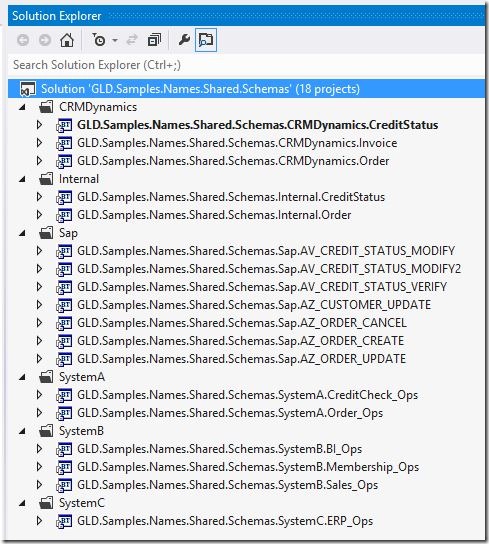Click BizTalk icon of Sap.AV_CREDIT_STATUS_MODIFY2 project
The image size is (489, 544).
[64, 269]
